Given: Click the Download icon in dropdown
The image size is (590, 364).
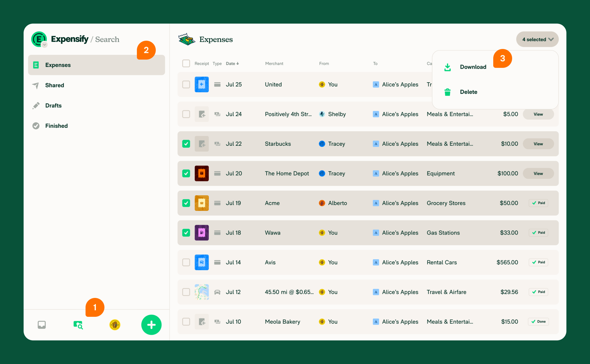Looking at the screenshot, I should point(448,67).
